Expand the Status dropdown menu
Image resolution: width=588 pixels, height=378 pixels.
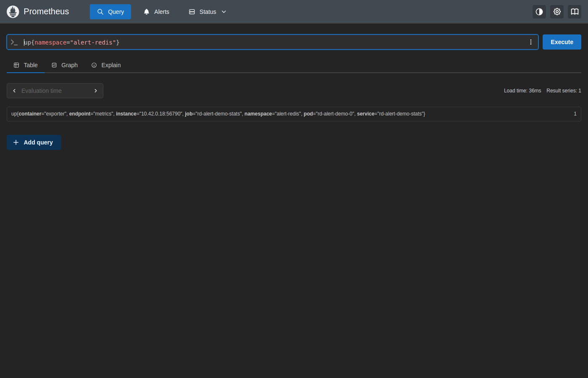207,12
